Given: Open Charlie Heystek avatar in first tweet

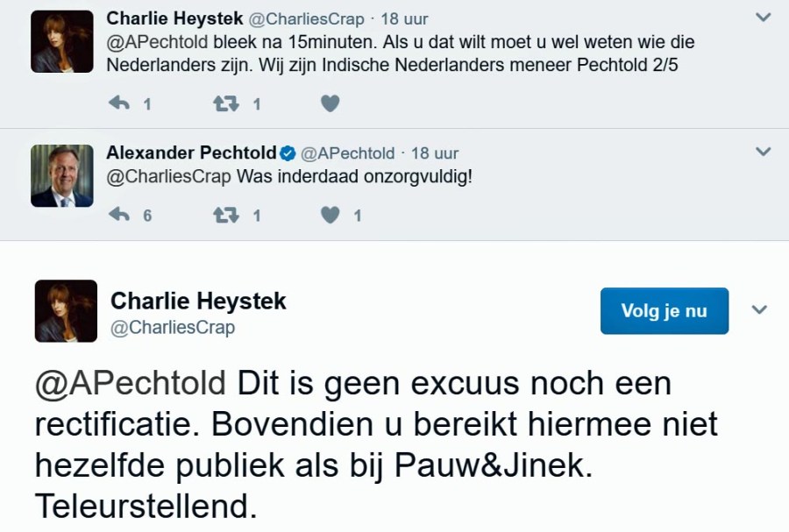Looking at the screenshot, I should [x=62, y=41].
